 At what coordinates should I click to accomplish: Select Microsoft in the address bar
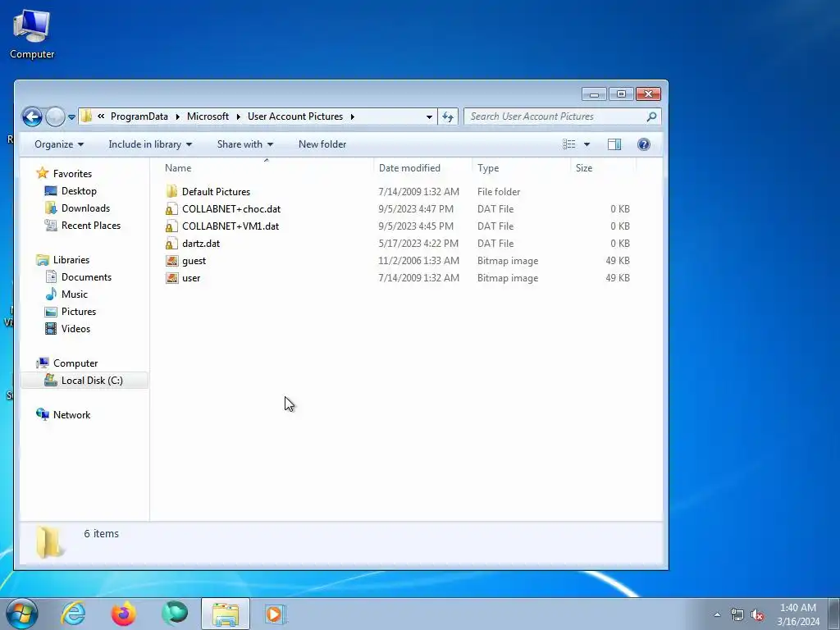(x=208, y=116)
